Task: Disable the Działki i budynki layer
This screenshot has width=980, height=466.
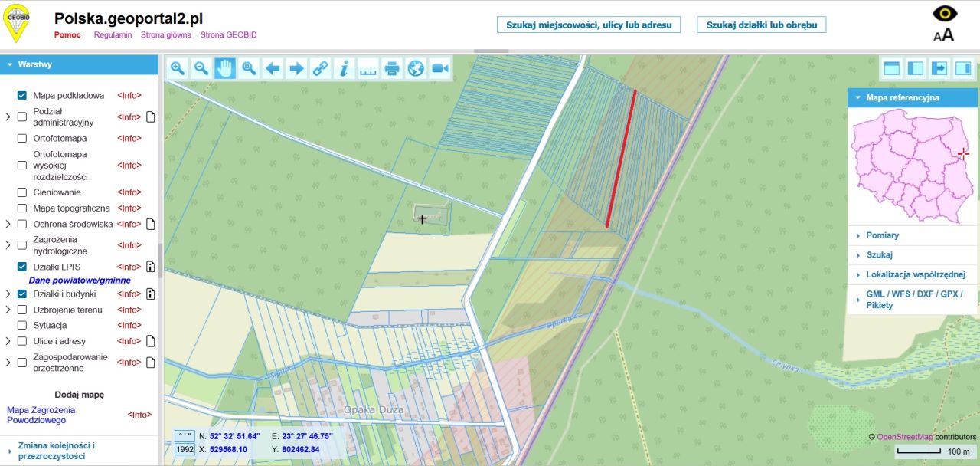Action: tap(22, 294)
